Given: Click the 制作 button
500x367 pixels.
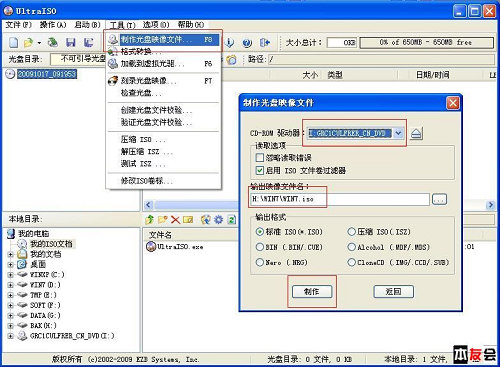Looking at the screenshot, I should click(312, 292).
